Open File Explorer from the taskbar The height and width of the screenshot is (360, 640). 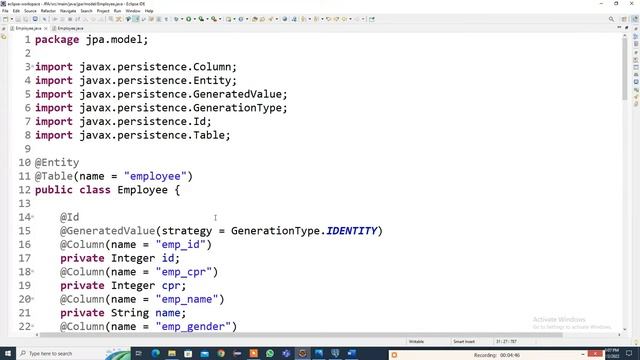[172, 353]
